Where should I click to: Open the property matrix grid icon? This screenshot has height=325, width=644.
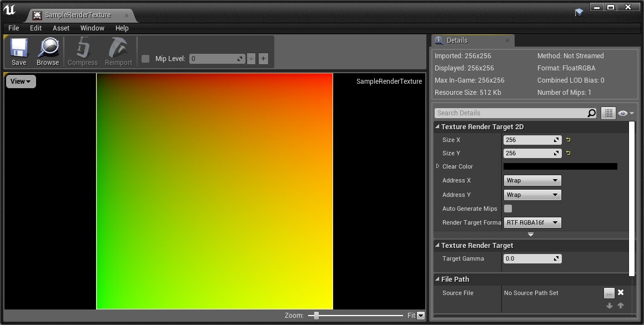pyautogui.click(x=608, y=113)
